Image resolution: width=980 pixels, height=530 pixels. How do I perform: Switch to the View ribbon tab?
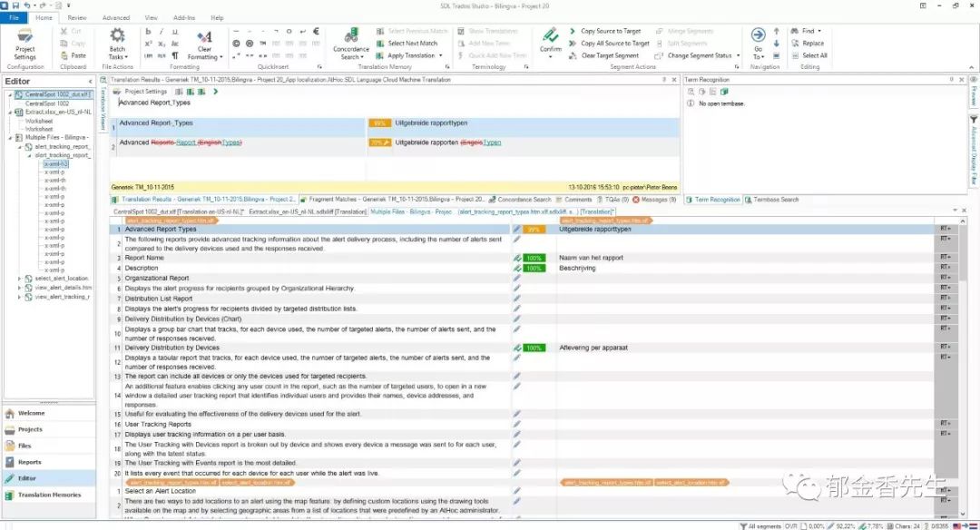coord(152,17)
